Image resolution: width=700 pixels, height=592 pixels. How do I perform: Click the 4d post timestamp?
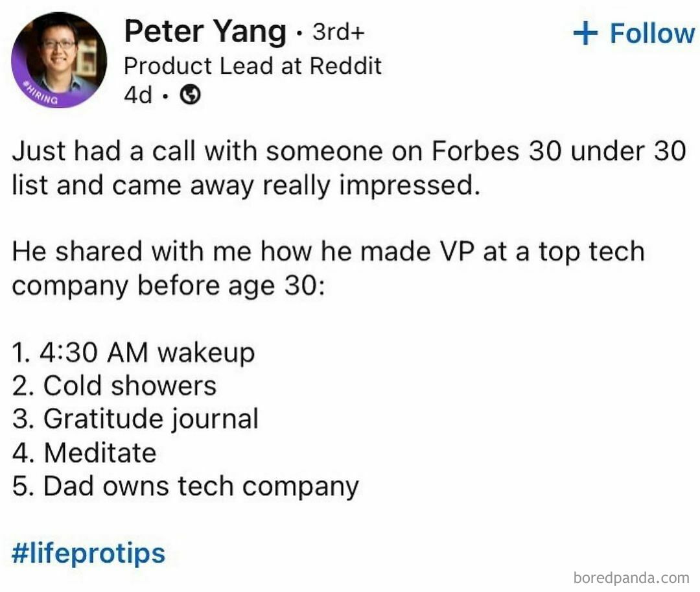tap(137, 95)
